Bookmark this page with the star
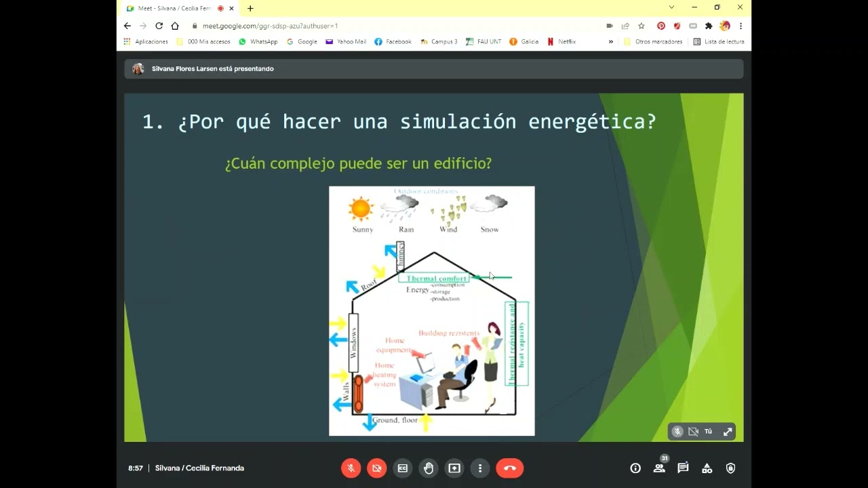This screenshot has height=488, width=868. [x=642, y=26]
